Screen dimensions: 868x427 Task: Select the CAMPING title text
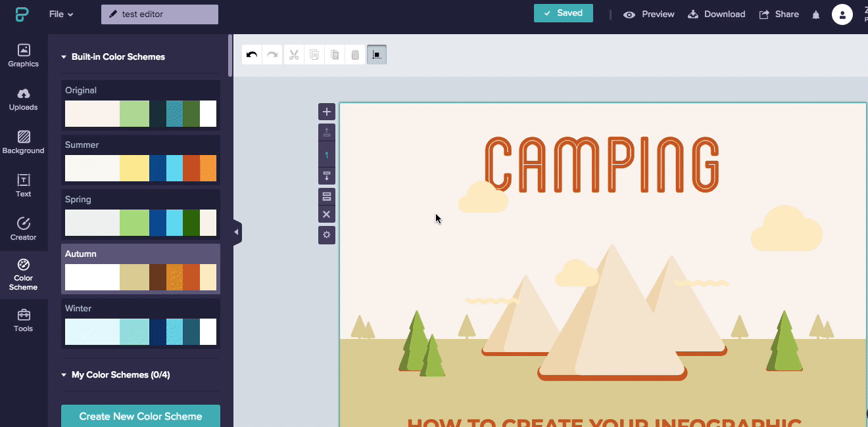point(602,165)
